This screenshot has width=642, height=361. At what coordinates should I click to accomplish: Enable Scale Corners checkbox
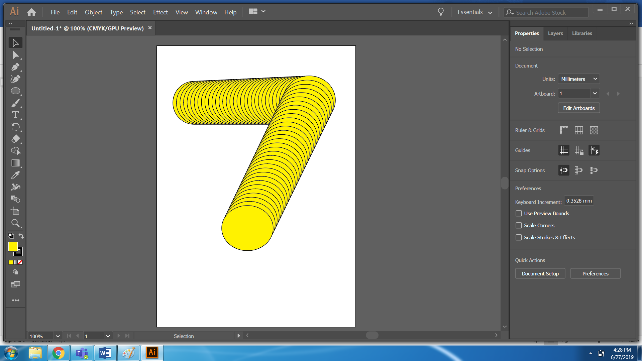pos(519,226)
